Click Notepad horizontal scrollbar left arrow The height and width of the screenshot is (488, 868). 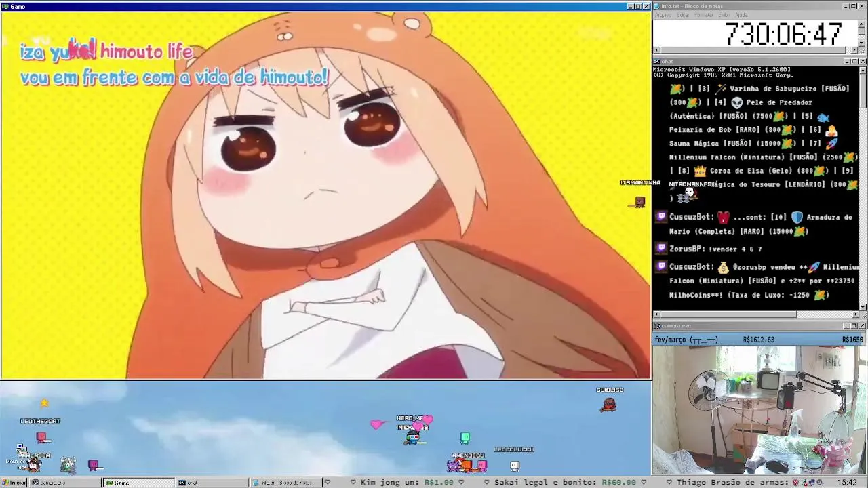[656, 51]
